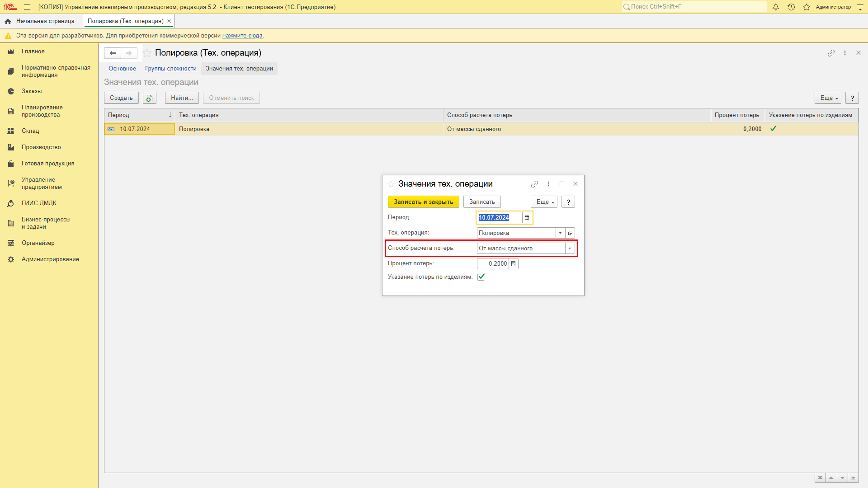868x488 pixels.
Task: Click Процент потерь column header
Action: pyautogui.click(x=738, y=115)
